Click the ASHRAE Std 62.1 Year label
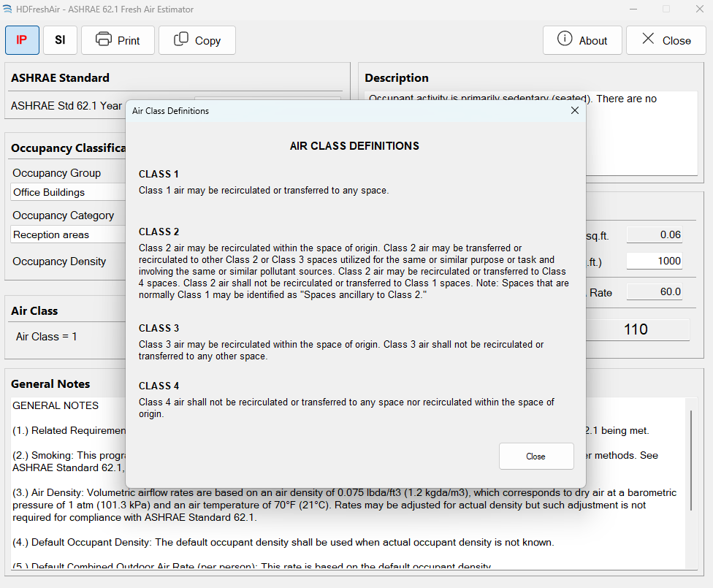The width and height of the screenshot is (713, 588). (66, 106)
